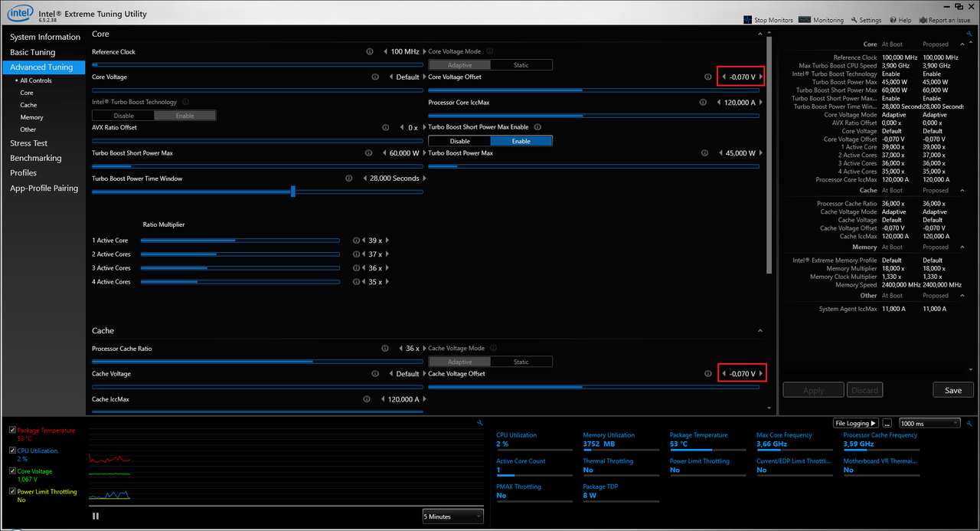Image resolution: width=980 pixels, height=531 pixels.
Task: Jump to Cache under Advanced Tuning
Action: pyautogui.click(x=28, y=105)
